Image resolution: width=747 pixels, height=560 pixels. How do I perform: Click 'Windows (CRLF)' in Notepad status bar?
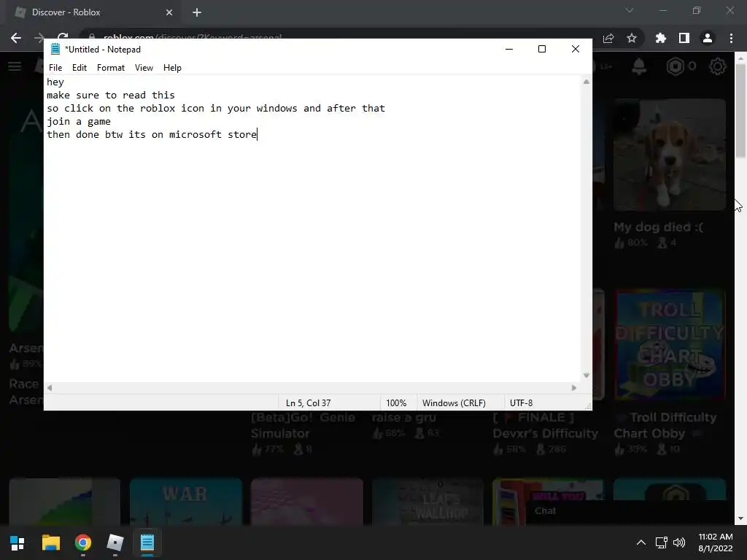454,402
